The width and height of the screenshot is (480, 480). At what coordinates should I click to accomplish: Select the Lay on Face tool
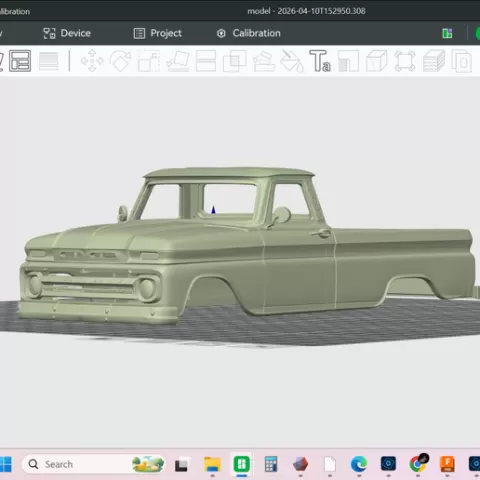pyautogui.click(x=178, y=61)
